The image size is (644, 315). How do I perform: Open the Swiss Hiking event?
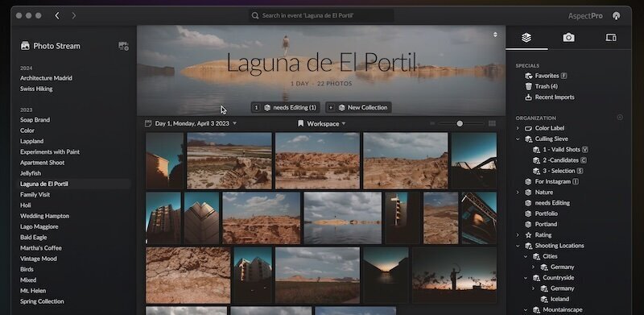coord(36,89)
